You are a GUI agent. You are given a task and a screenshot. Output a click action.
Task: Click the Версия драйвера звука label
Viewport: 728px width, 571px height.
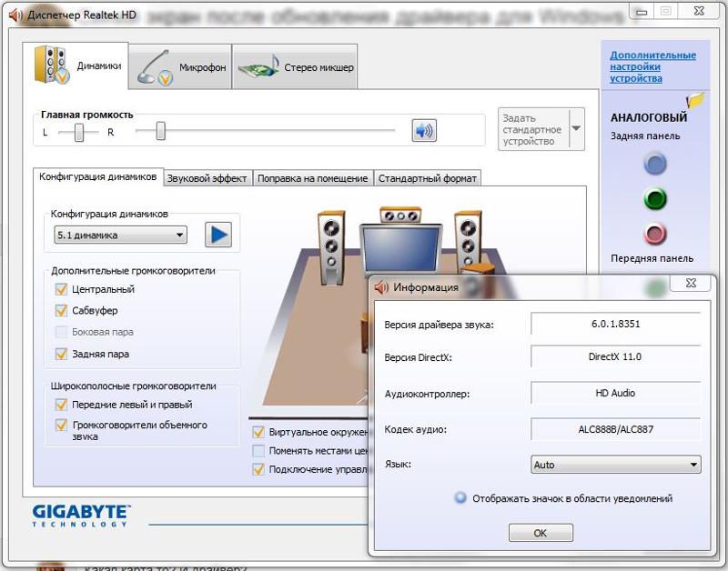coord(439,325)
